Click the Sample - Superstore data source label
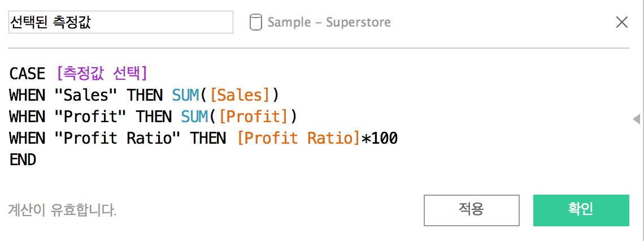The height and width of the screenshot is (241, 644). click(329, 22)
